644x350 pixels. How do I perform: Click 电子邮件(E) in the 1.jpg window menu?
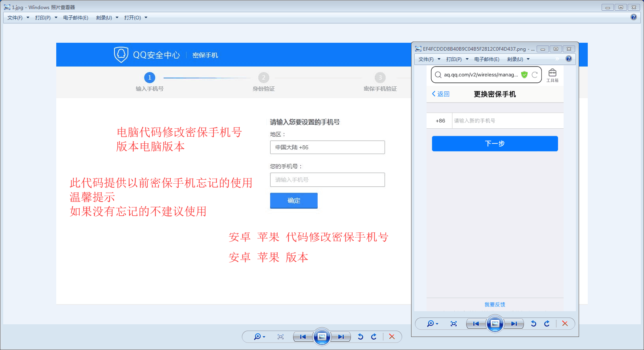[x=76, y=18]
